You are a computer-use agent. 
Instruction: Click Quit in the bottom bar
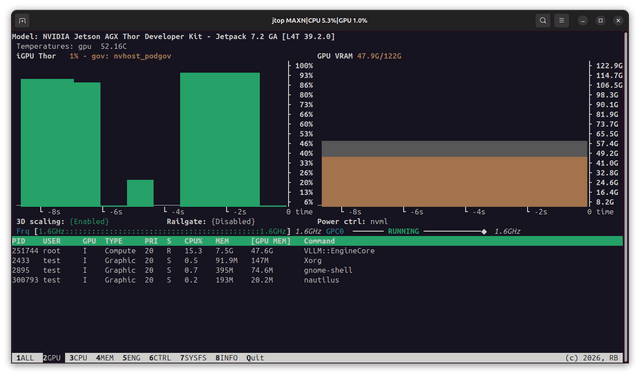click(255, 358)
